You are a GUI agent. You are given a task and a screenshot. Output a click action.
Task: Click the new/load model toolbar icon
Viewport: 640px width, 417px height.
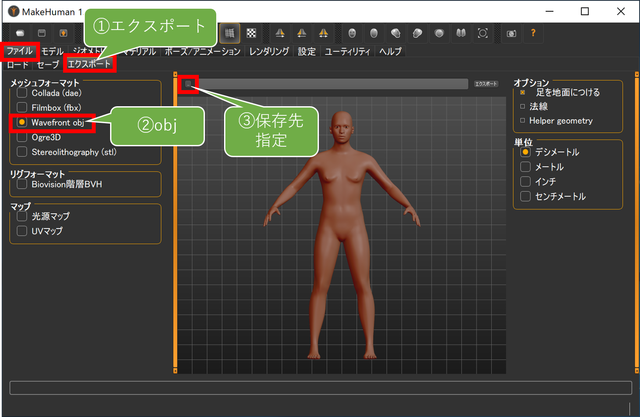pyautogui.click(x=20, y=33)
